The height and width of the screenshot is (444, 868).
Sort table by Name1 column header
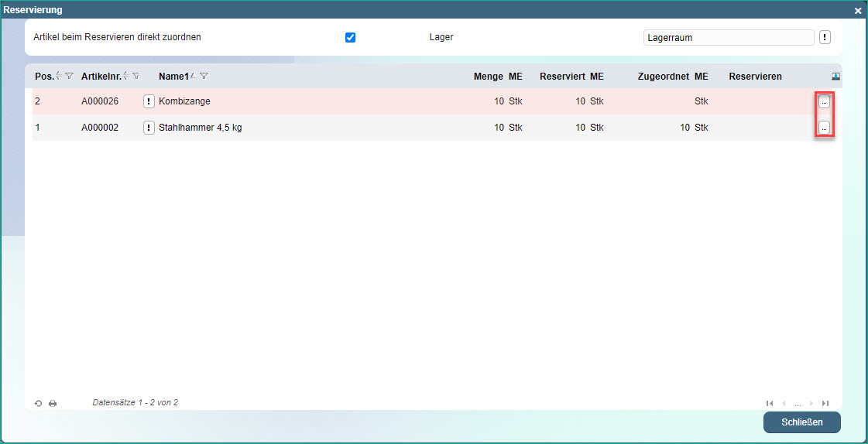(x=173, y=77)
